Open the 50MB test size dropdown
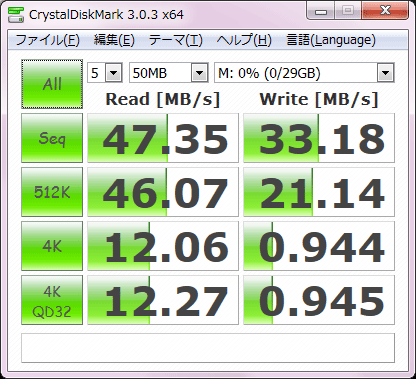Screen dimensions: 416x379 (x=169, y=73)
